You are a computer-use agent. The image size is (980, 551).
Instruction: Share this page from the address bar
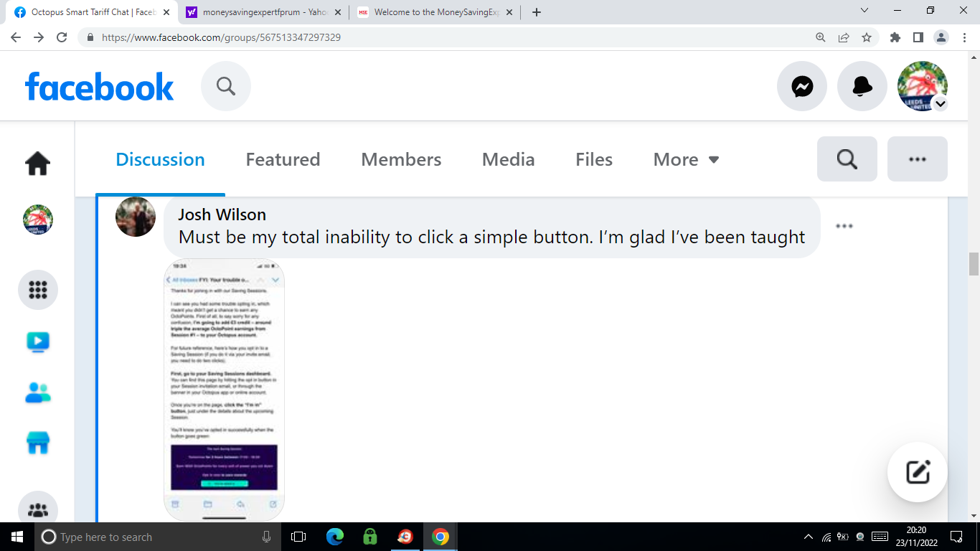(x=844, y=37)
